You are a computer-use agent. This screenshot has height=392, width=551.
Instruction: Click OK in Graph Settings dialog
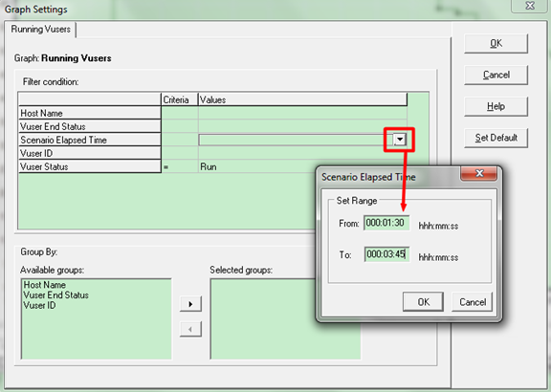[496, 44]
